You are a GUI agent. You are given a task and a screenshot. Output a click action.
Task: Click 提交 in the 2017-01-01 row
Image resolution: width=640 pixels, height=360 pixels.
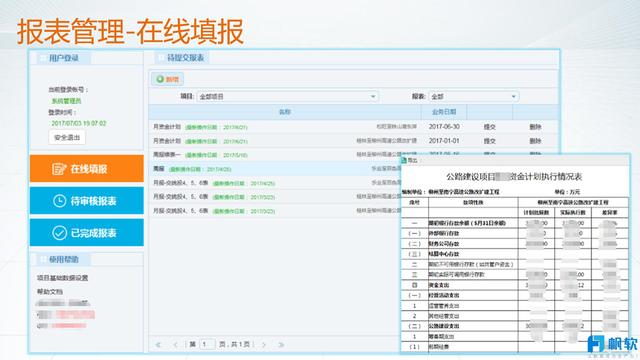(489, 141)
